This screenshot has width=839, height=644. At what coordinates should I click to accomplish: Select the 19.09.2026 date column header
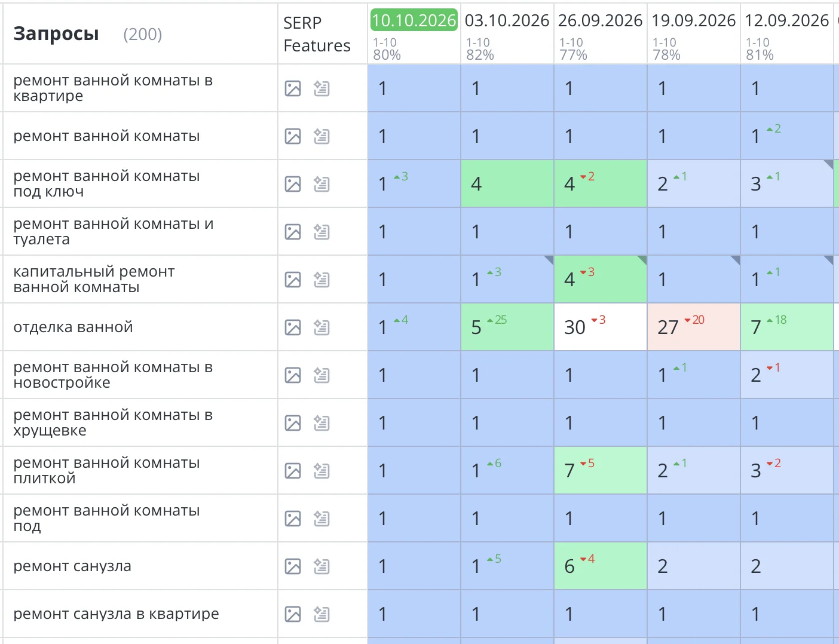pyautogui.click(x=694, y=20)
